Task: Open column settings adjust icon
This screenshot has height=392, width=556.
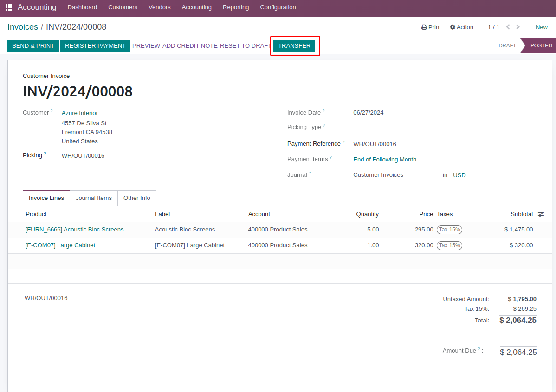Action: pyautogui.click(x=541, y=214)
